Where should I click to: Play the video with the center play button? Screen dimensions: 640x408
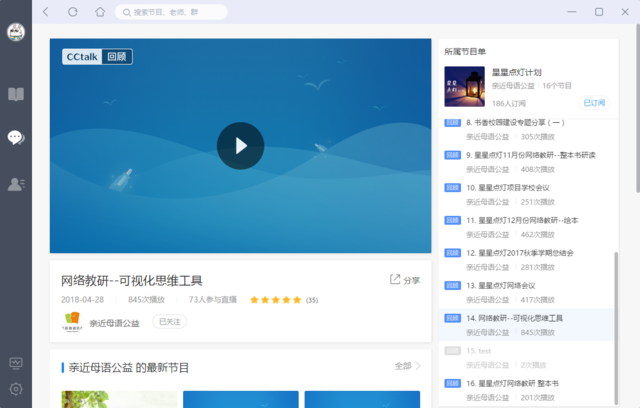click(x=240, y=146)
